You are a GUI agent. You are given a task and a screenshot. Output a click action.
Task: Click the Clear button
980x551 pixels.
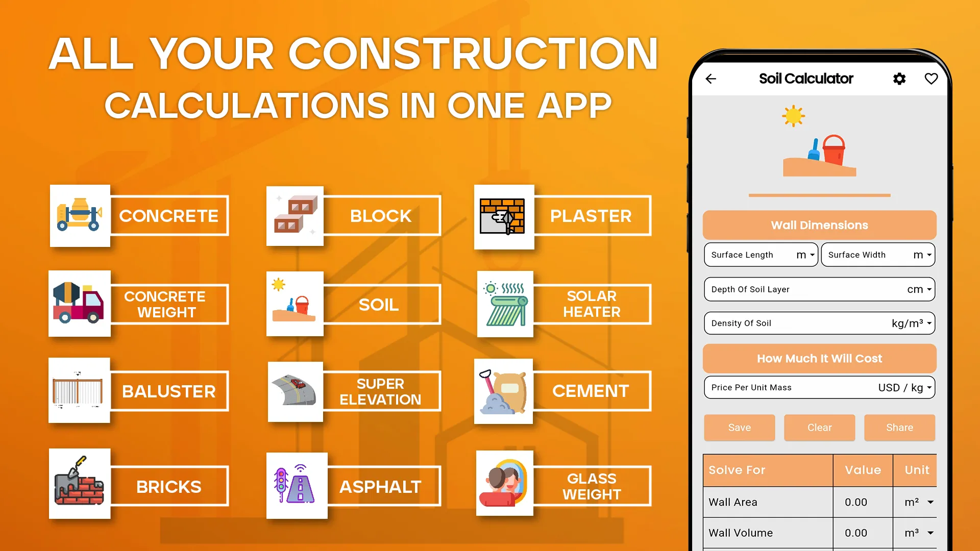pos(819,427)
